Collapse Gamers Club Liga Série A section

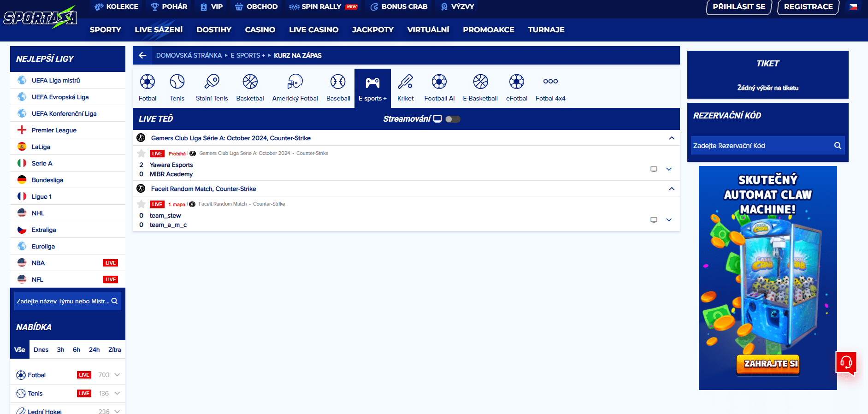(x=672, y=138)
